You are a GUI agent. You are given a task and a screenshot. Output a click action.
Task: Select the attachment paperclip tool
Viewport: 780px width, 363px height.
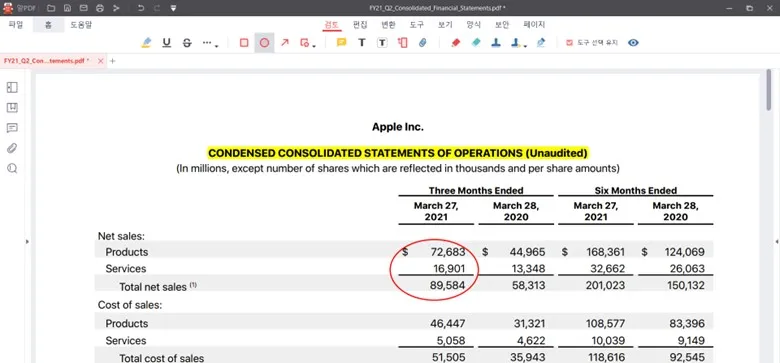click(x=423, y=43)
